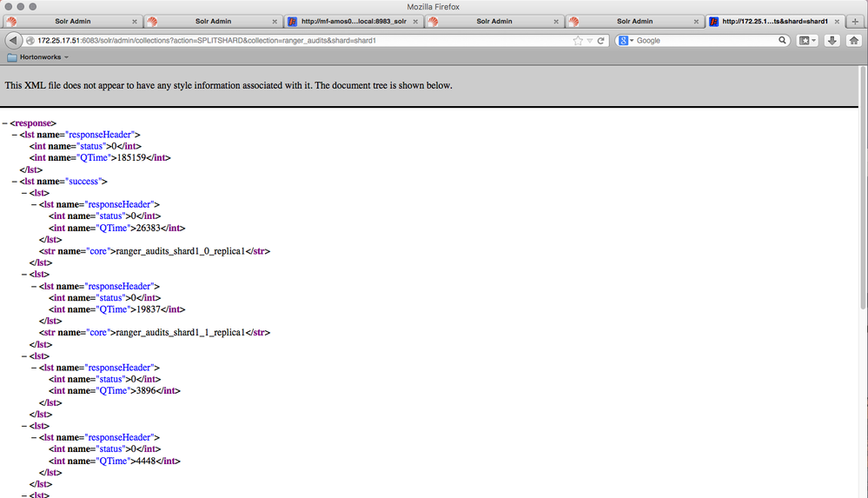Click the XML no style information notice

[x=229, y=86]
